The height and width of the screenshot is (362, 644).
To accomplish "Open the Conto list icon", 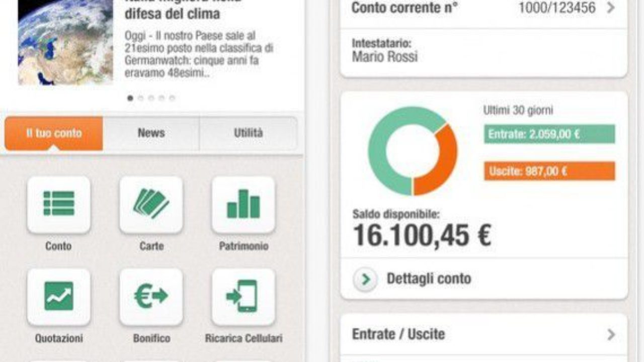I will coord(59,204).
